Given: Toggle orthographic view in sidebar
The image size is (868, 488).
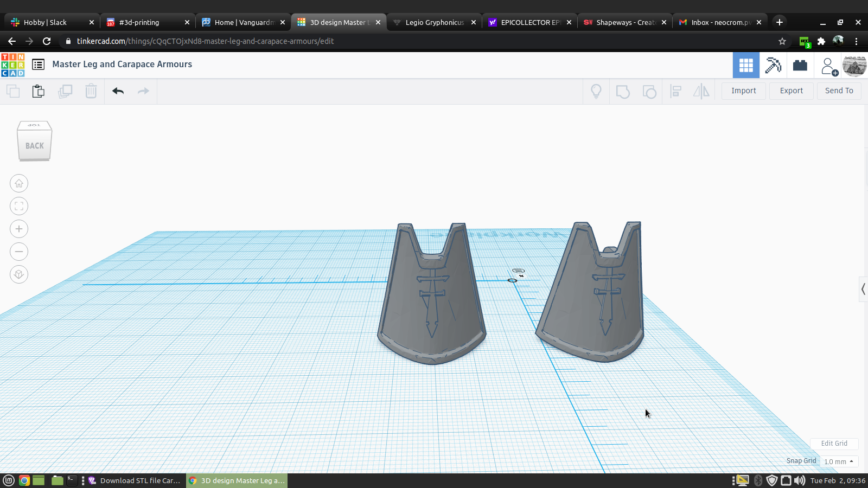Looking at the screenshot, I should (x=19, y=274).
